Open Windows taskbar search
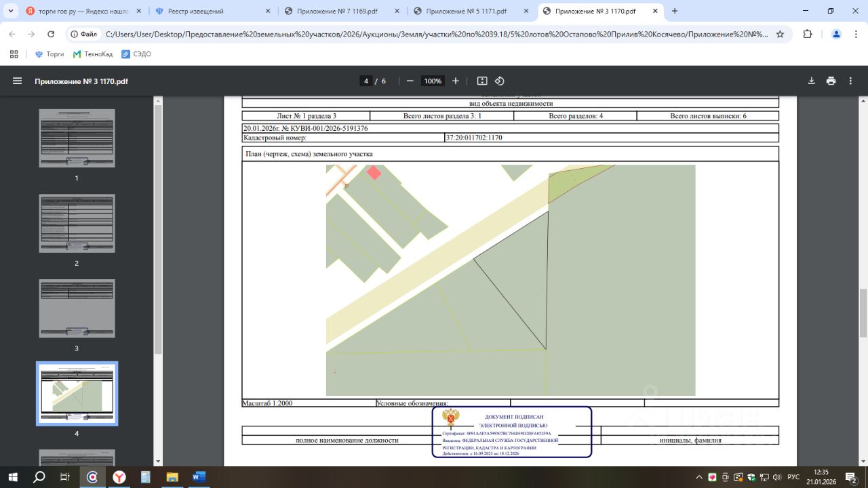The image size is (868, 488). click(x=39, y=477)
